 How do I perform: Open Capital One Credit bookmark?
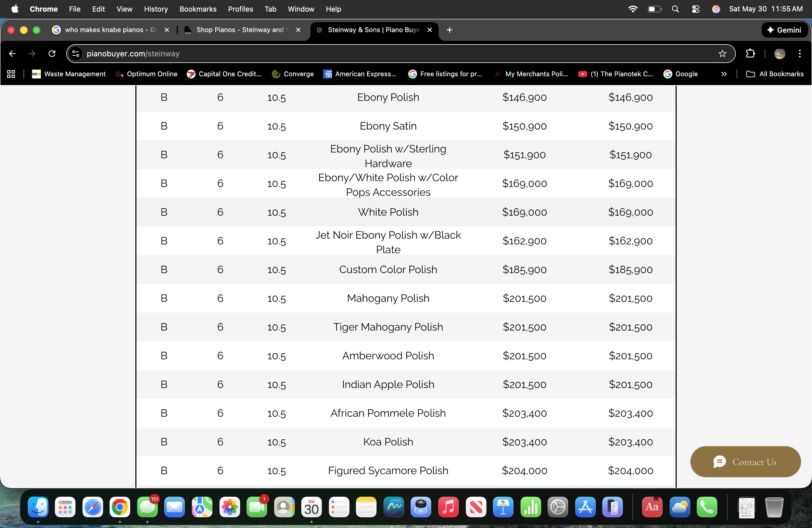224,74
